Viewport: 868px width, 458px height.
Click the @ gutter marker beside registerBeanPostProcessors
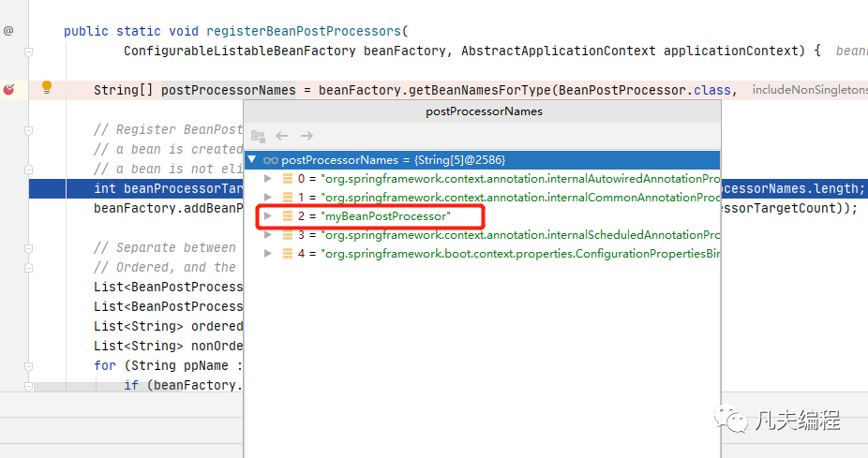click(8, 31)
